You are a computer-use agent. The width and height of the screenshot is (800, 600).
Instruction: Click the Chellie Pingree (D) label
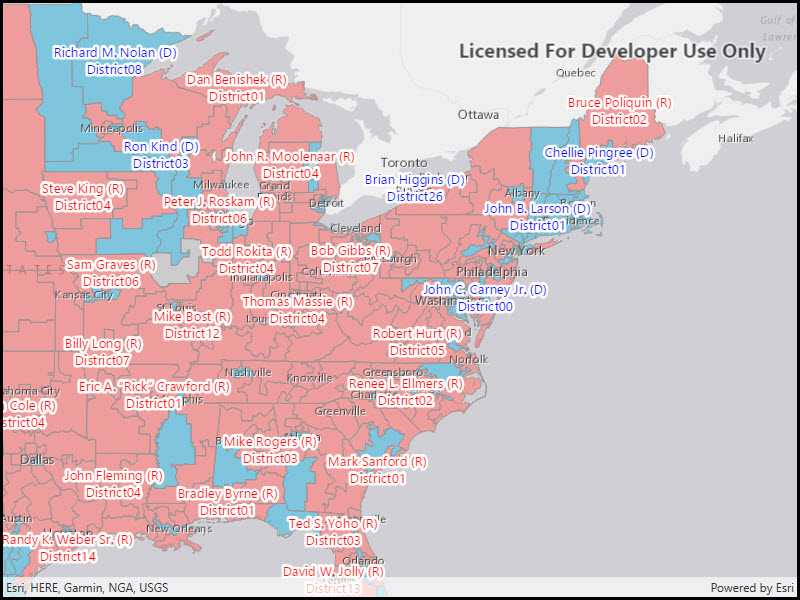click(x=598, y=153)
